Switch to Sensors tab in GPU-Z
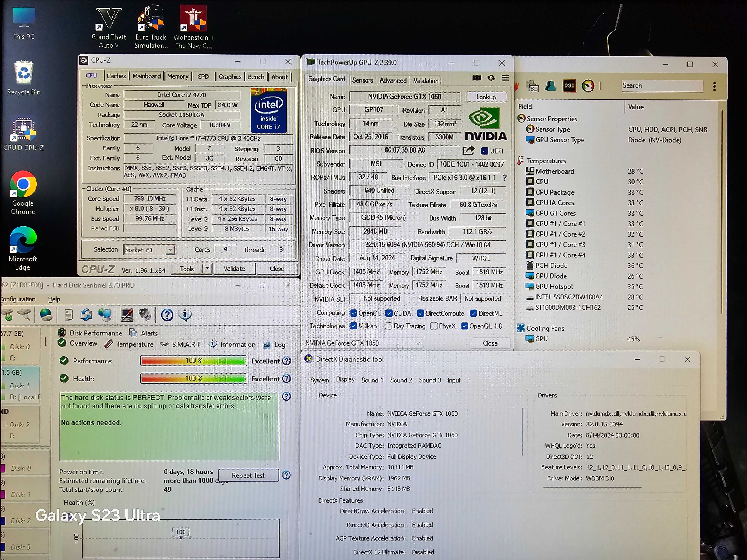Viewport: 747px width, 560px height. coord(362,80)
